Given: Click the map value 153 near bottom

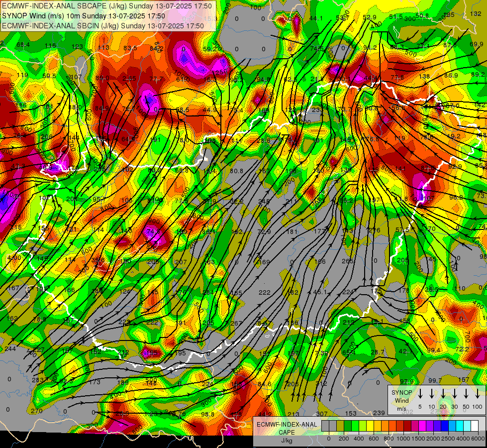Looking at the screenshot, I should (x=351, y=413).
